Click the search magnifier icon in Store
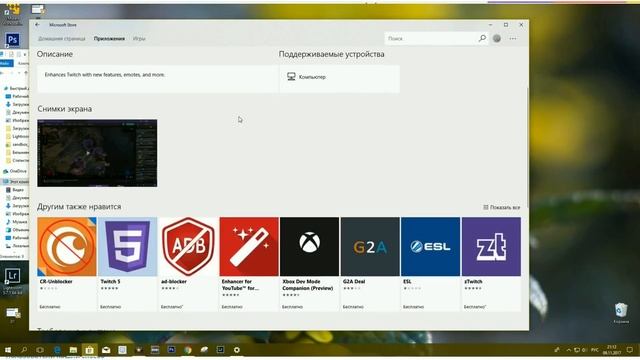Viewport: 640px width, 360px height. (x=482, y=38)
